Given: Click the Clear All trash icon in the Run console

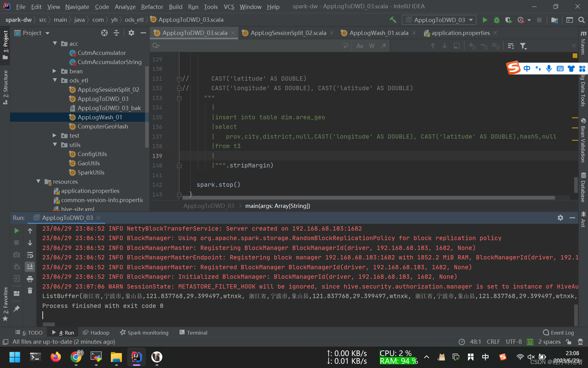Looking at the screenshot, I should tap(30, 290).
